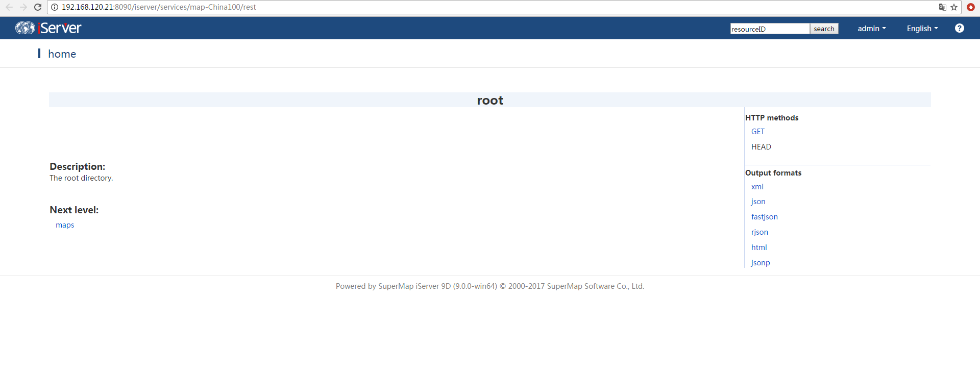Go to the home breadcrumb
980x373 pixels.
click(x=62, y=54)
